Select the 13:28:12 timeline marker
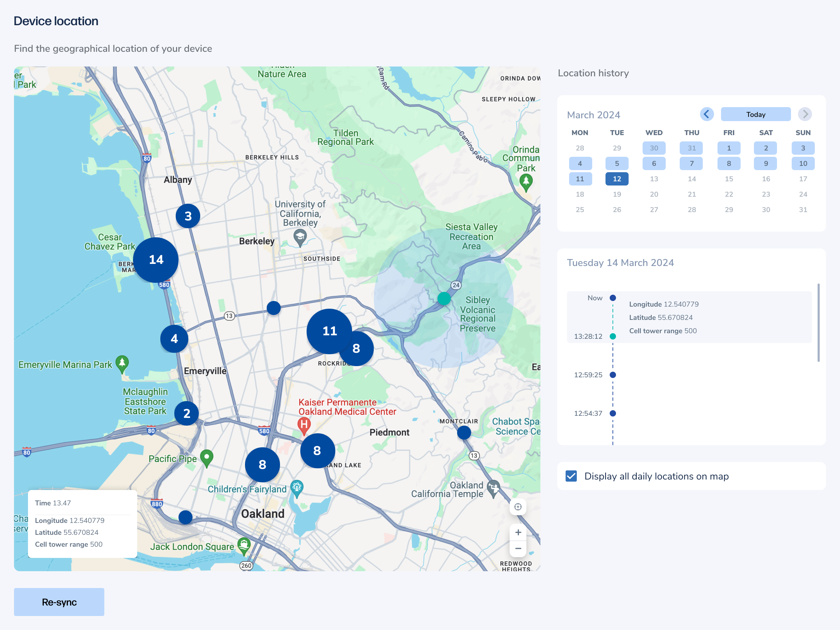This screenshot has width=840, height=630. pos(612,336)
